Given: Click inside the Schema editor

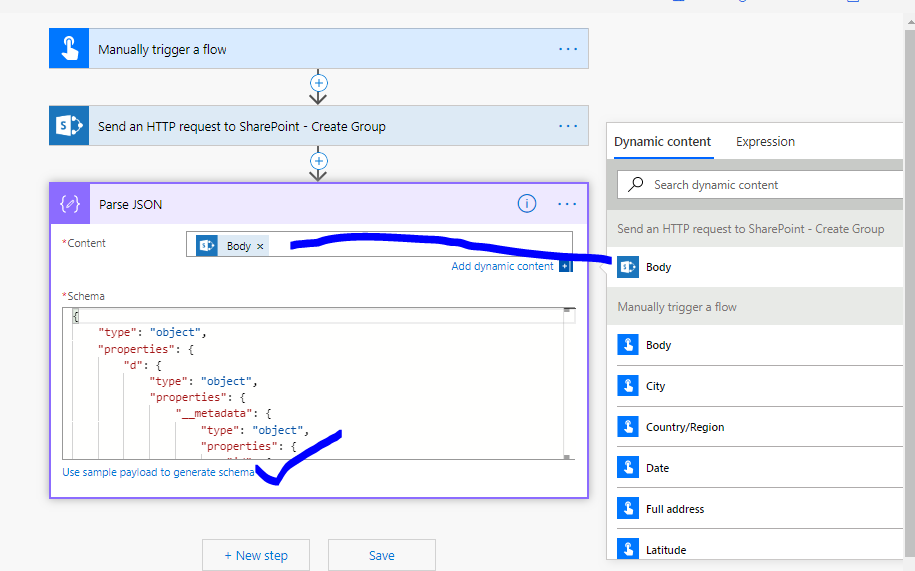Looking at the screenshot, I should tap(318, 383).
